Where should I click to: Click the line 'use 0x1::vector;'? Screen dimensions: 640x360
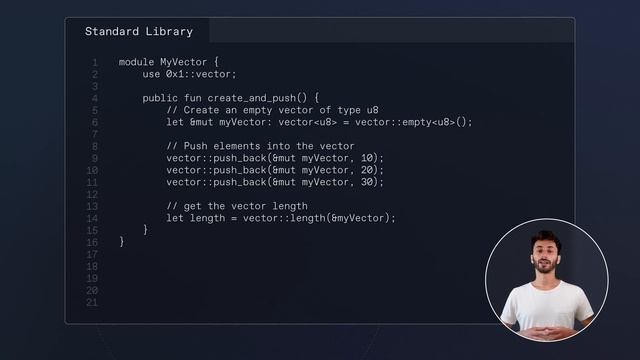tap(189, 74)
